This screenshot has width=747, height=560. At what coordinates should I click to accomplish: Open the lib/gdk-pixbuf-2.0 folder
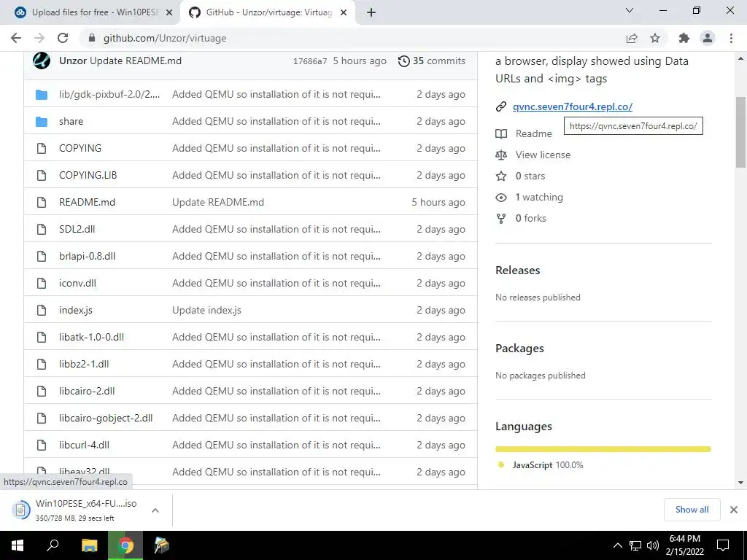(x=109, y=94)
